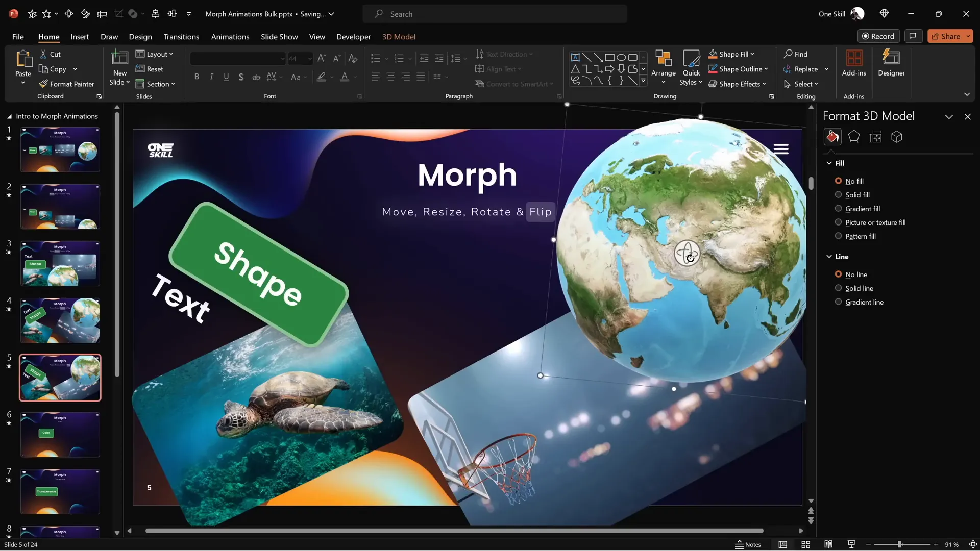Select Picture or texture fill

click(x=870, y=222)
